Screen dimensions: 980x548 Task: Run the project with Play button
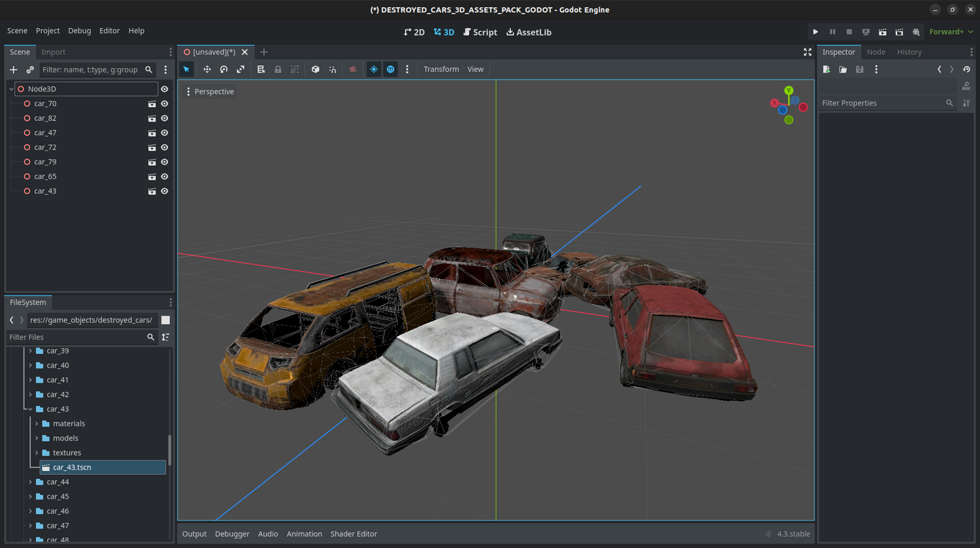point(815,32)
